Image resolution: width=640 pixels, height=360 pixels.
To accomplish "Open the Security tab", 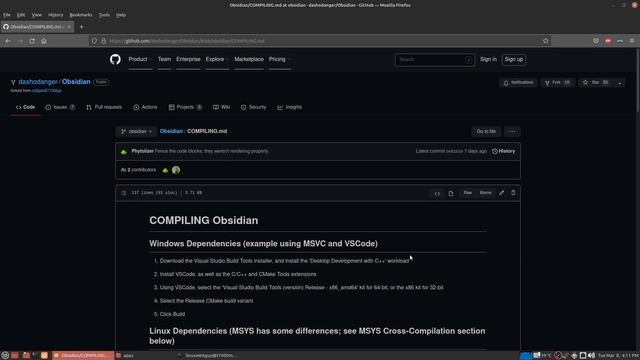I will tap(253, 107).
